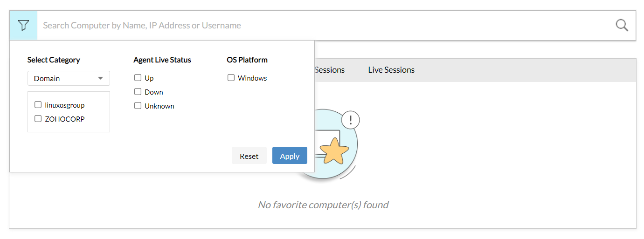Screen dimensions: 644x239
Task: Select the Down agent status checkbox
Action: [138, 92]
